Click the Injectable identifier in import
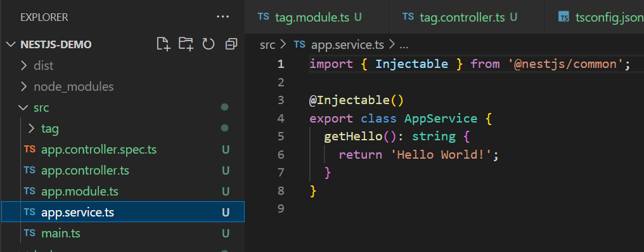Image resolution: width=644 pixels, height=252 pixels. coord(411,64)
